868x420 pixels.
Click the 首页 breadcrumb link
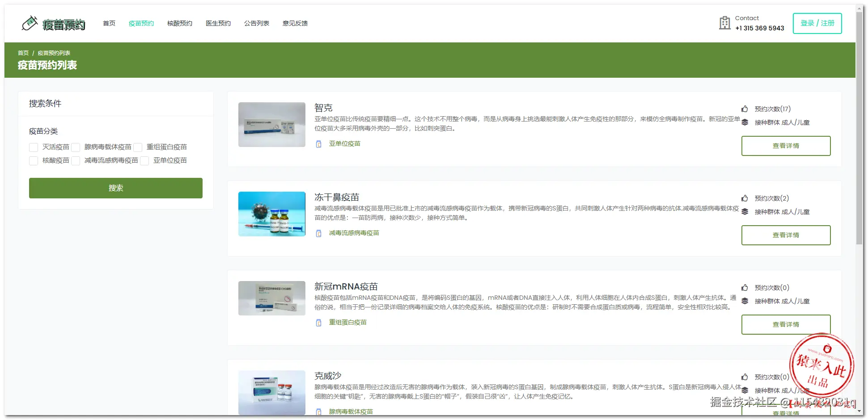point(23,53)
